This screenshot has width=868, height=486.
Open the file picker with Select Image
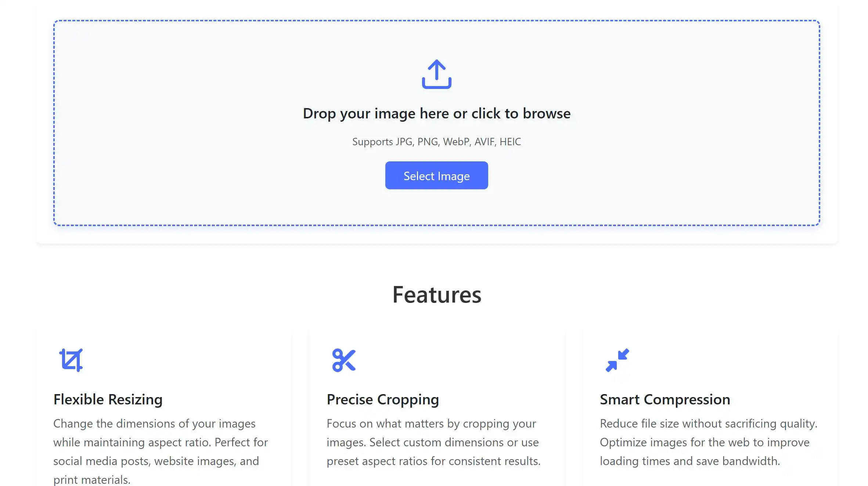coord(436,175)
